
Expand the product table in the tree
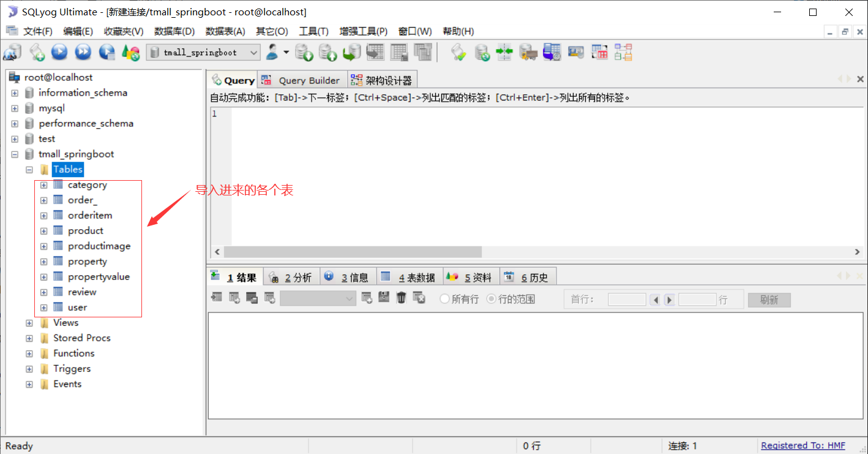(x=43, y=230)
